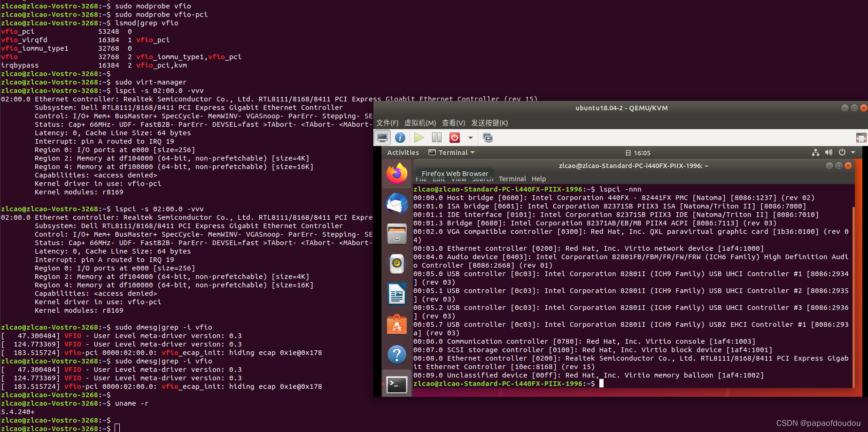Pause the virtual machine

[437, 138]
